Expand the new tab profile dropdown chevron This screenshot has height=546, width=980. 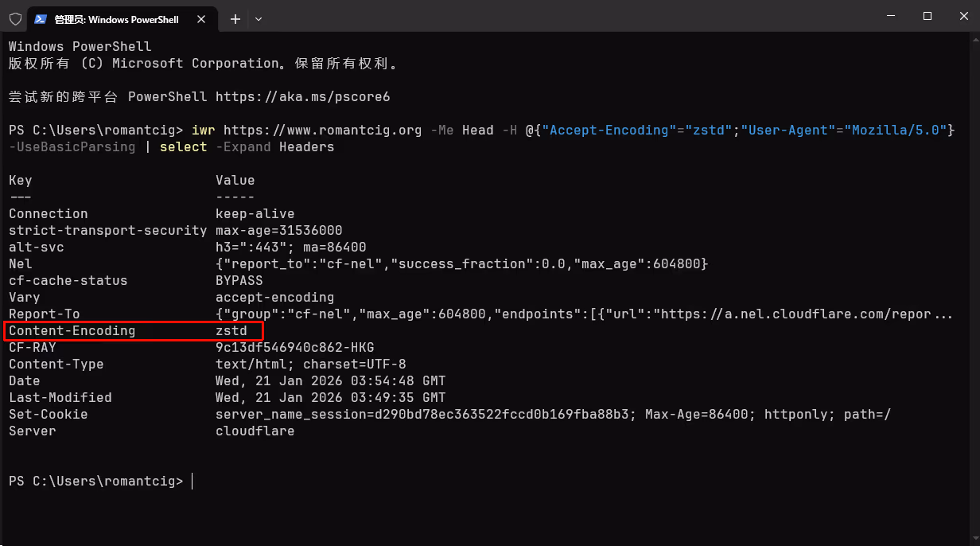tap(259, 18)
